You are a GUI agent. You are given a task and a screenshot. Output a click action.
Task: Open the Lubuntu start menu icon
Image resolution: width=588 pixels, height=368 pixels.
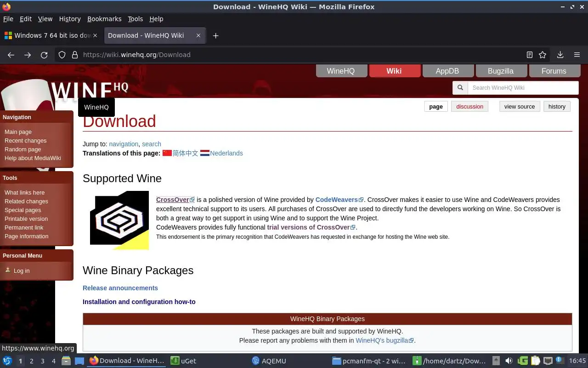[x=7, y=361]
